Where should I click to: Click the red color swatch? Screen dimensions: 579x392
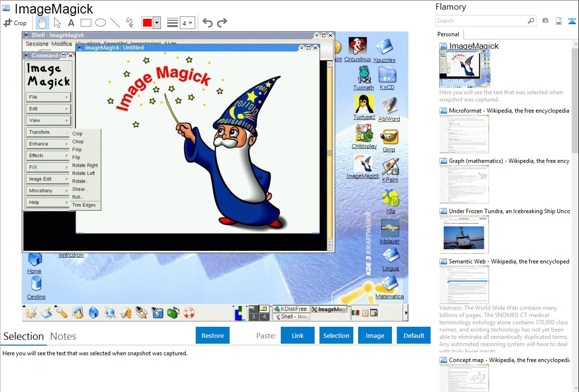coord(147,23)
